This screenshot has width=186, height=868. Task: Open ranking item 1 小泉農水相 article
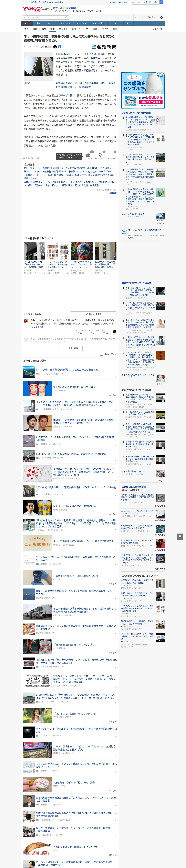tap(140, 122)
